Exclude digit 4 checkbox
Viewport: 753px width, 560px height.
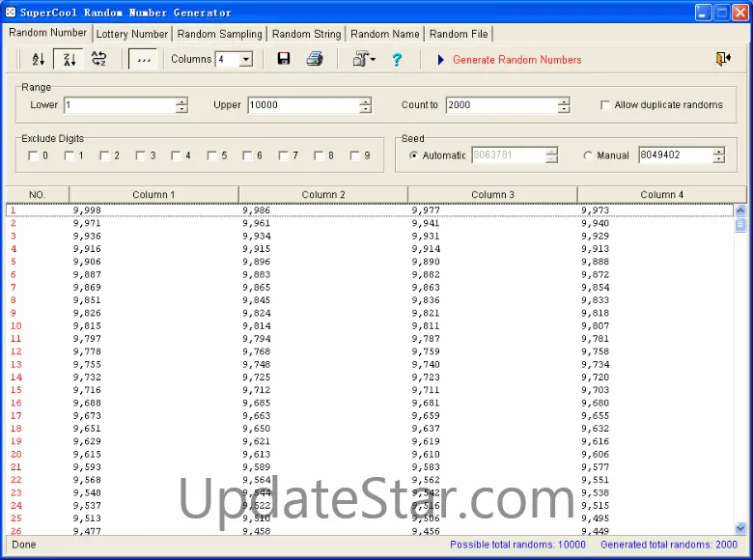coord(176,155)
